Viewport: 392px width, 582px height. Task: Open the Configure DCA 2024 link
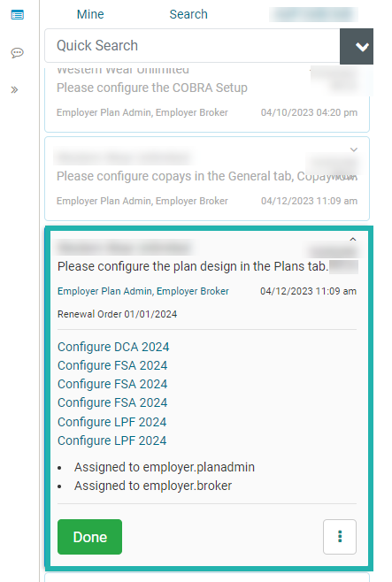click(x=113, y=347)
